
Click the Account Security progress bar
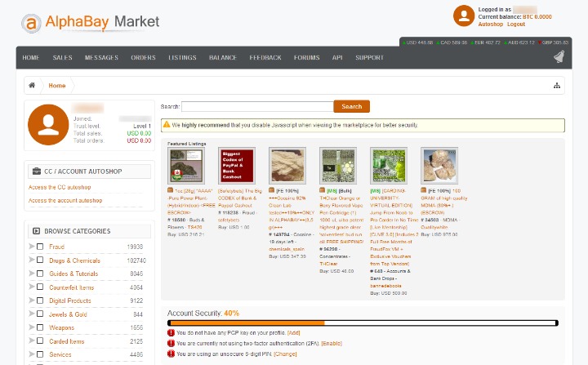click(363, 323)
